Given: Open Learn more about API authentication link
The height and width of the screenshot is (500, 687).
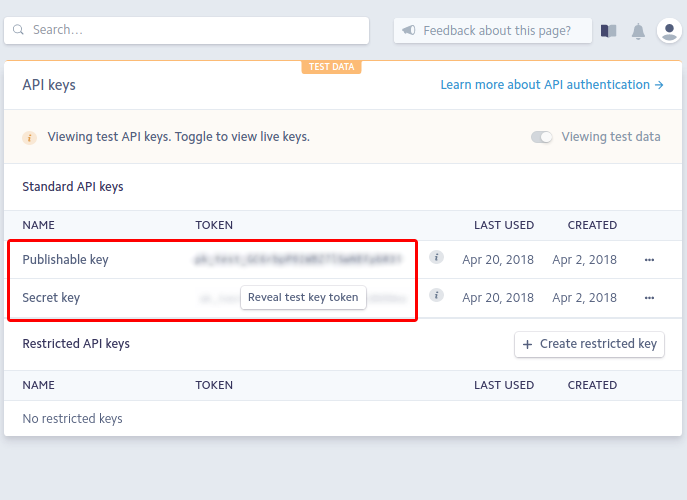Looking at the screenshot, I should click(x=552, y=85).
